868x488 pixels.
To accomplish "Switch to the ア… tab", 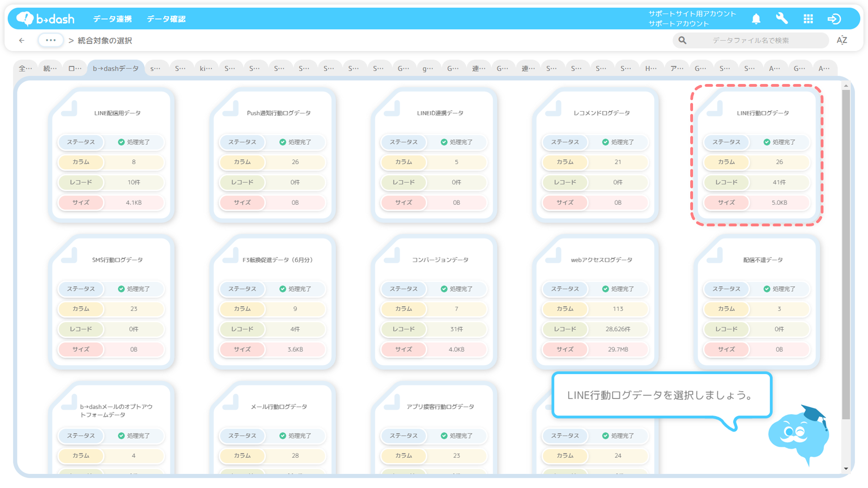I will (676, 68).
